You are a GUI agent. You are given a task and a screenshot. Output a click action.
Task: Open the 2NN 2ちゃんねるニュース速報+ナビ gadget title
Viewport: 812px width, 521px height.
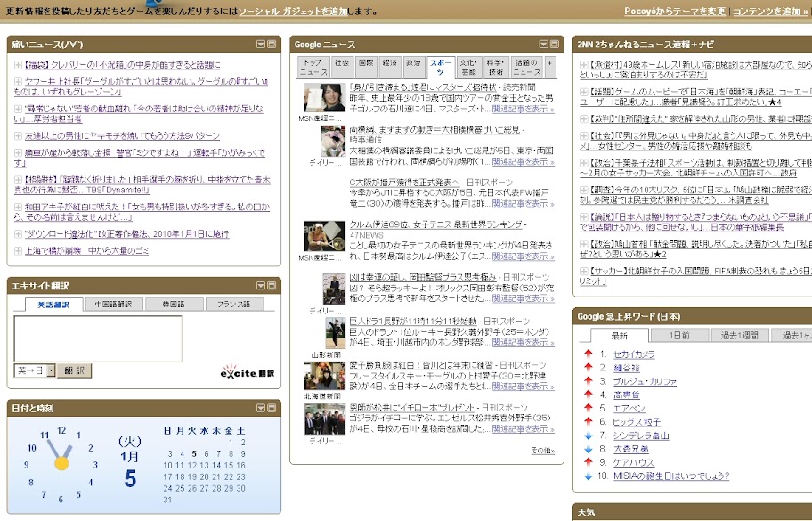pos(646,45)
